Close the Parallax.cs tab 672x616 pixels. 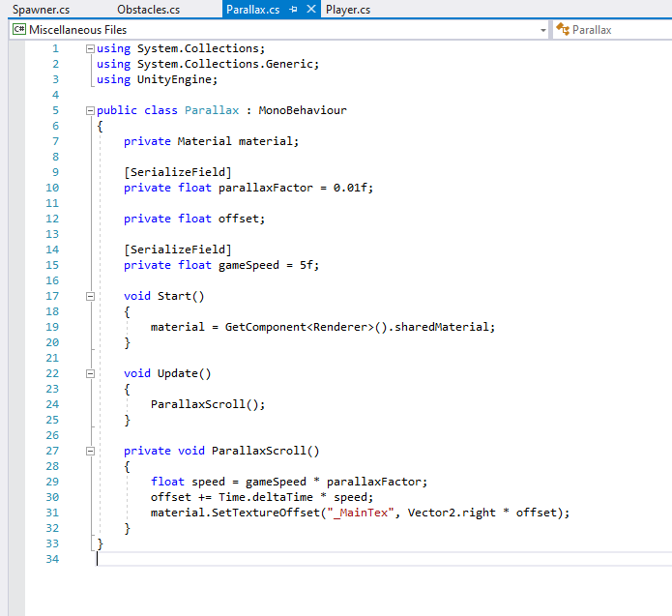click(310, 10)
